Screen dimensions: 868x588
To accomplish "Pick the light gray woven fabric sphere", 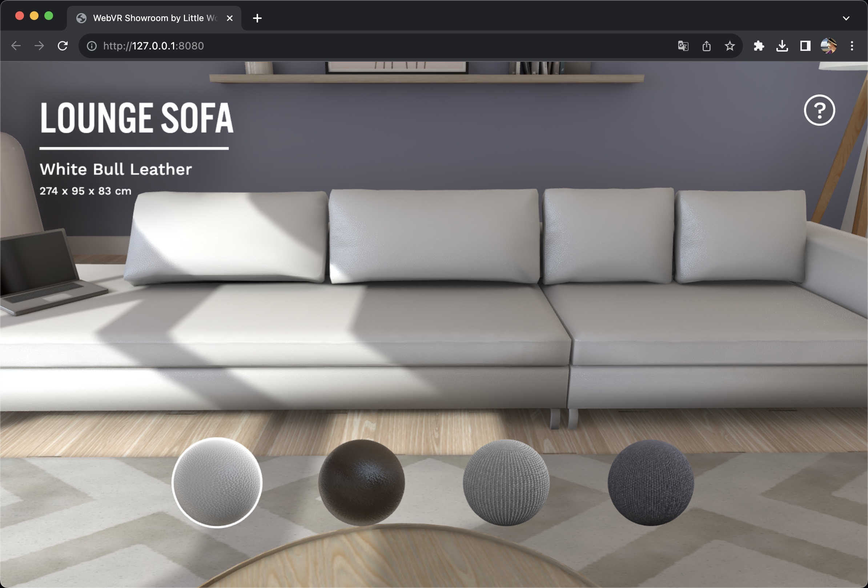I will (506, 482).
